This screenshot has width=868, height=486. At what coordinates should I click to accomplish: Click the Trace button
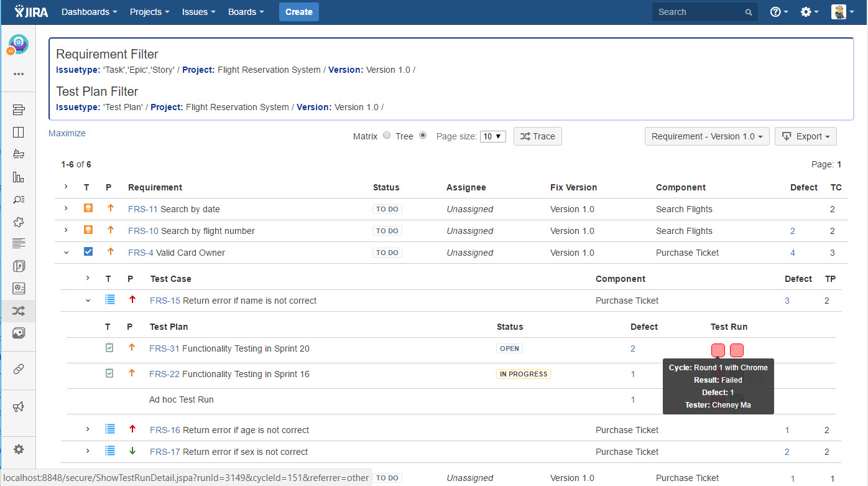point(537,136)
